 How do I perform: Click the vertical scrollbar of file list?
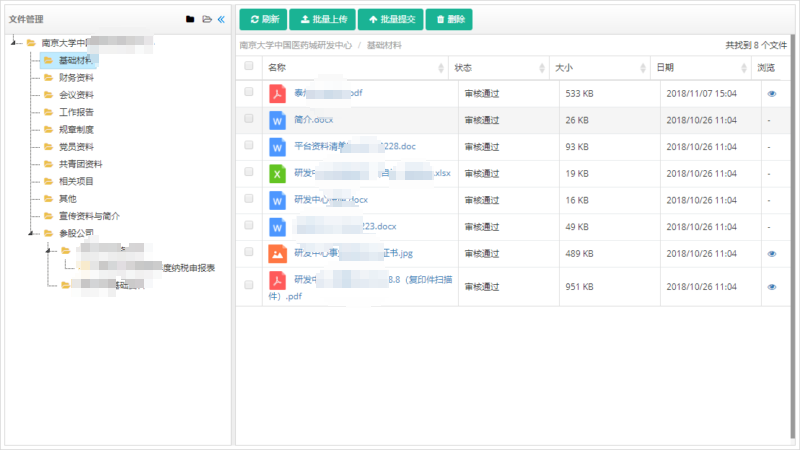click(x=793, y=200)
